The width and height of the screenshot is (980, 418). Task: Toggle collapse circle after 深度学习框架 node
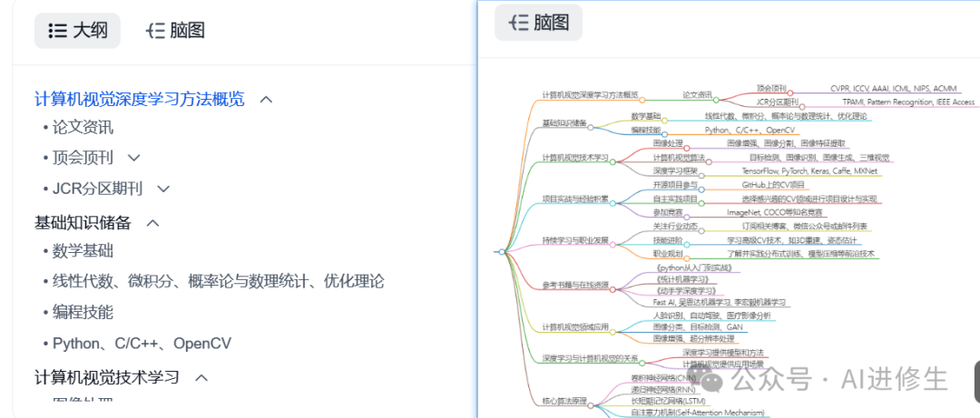point(701,175)
